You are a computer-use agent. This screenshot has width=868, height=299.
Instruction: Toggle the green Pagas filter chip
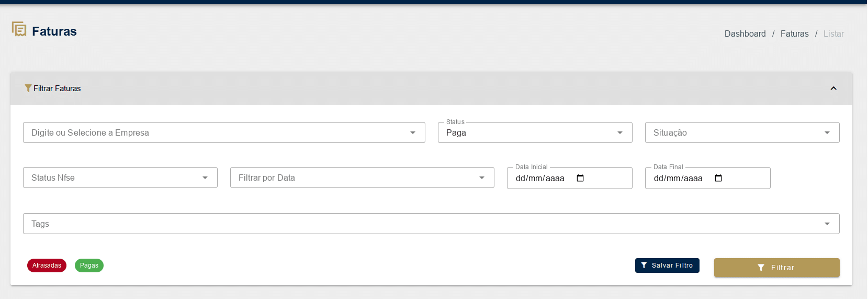(89, 265)
